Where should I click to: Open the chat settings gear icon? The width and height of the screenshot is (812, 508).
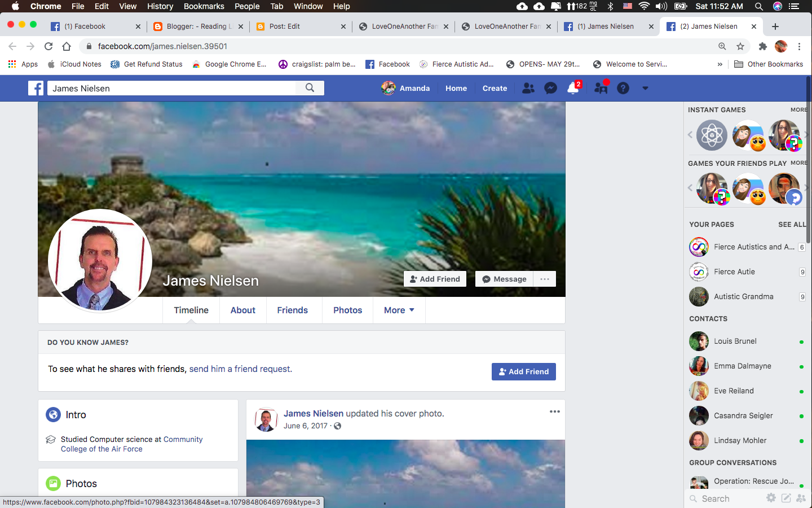pos(771,498)
